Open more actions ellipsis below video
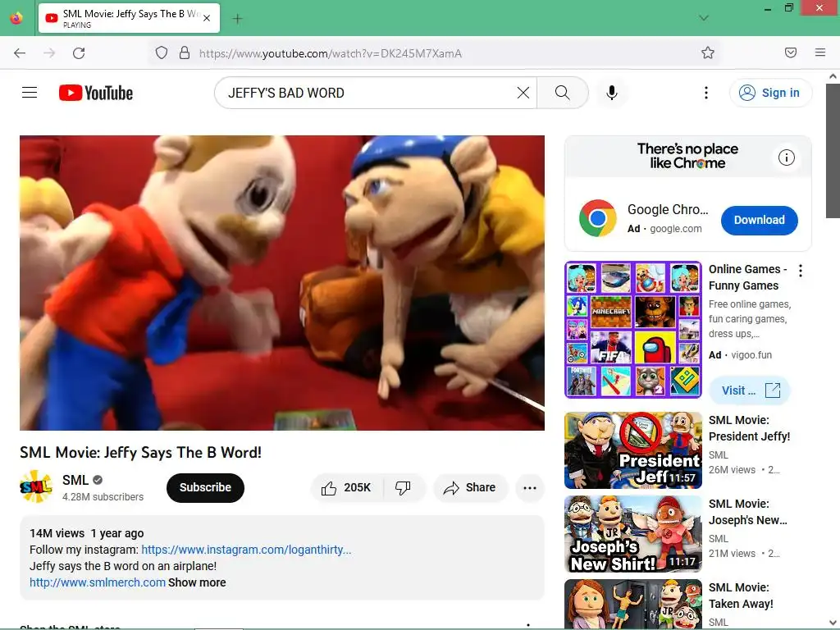Viewport: 840px width, 630px height. 530,487
